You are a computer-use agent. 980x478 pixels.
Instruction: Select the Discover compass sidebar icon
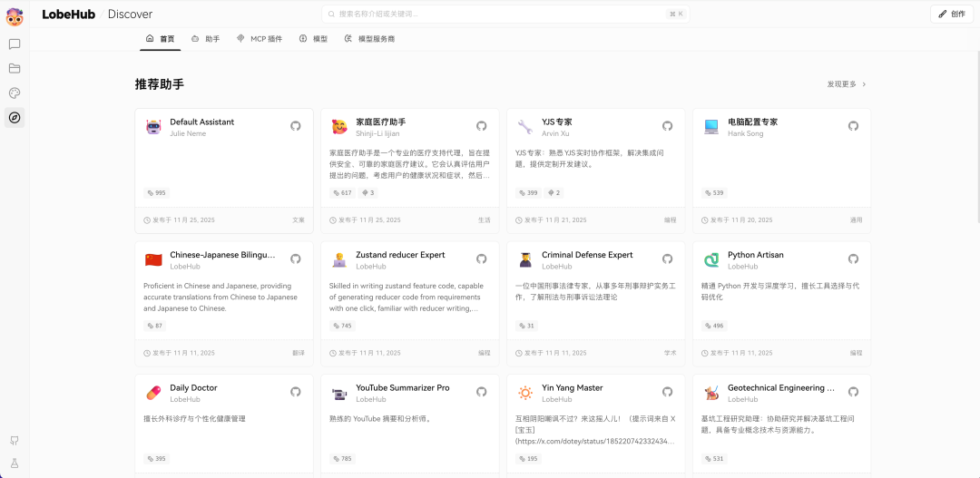pyautogui.click(x=15, y=117)
